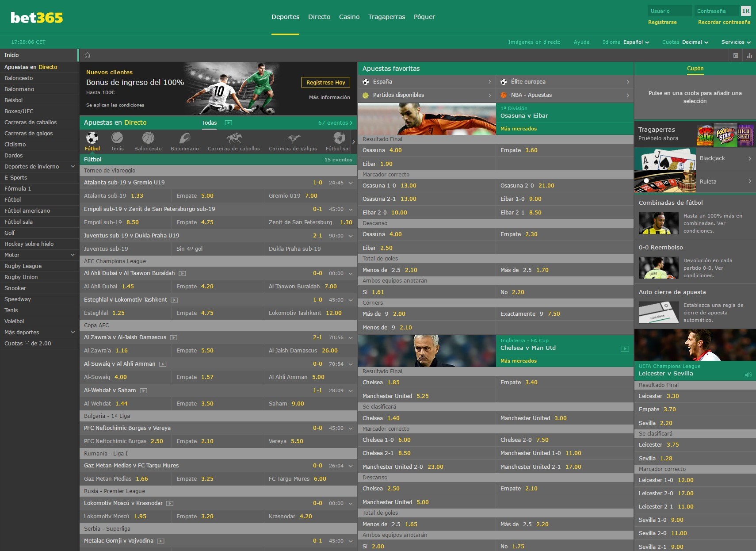756x551 pixels.
Task: Select the Todas tab in live betting
Action: point(210,123)
